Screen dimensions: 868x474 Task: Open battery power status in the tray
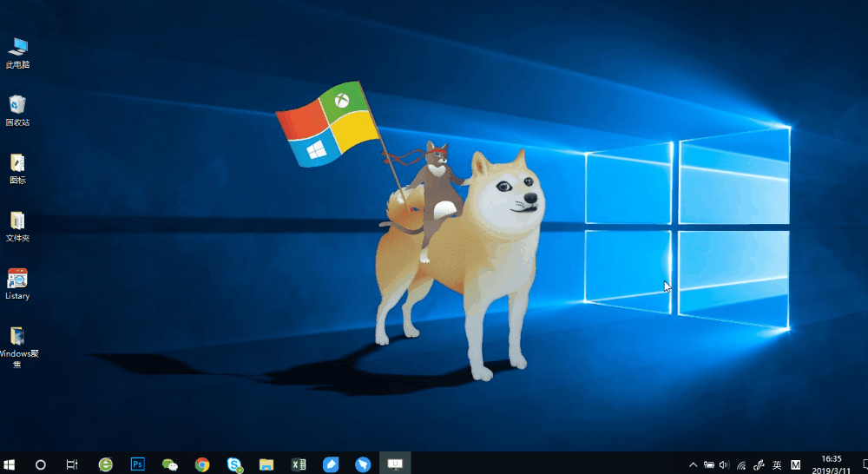coord(708,465)
